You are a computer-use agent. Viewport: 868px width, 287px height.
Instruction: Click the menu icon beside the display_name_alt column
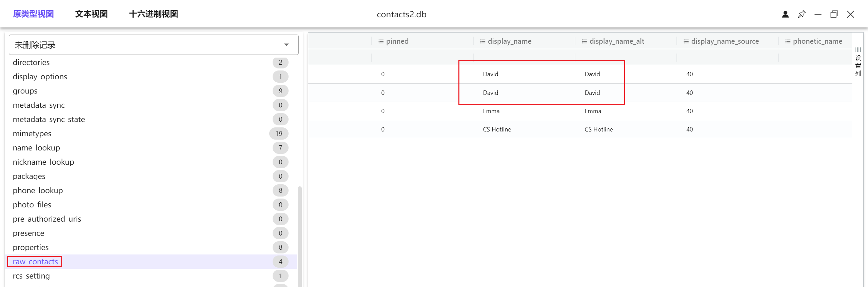click(584, 41)
